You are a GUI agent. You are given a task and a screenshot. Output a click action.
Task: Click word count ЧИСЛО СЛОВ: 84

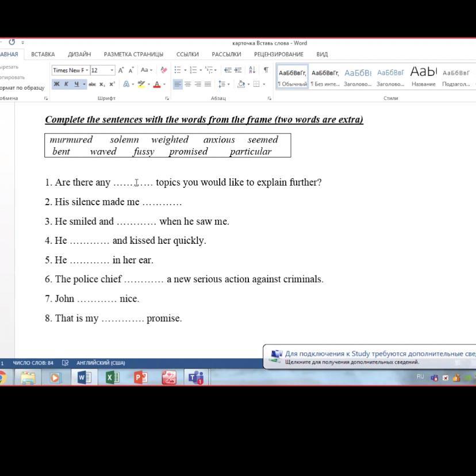[33, 363]
